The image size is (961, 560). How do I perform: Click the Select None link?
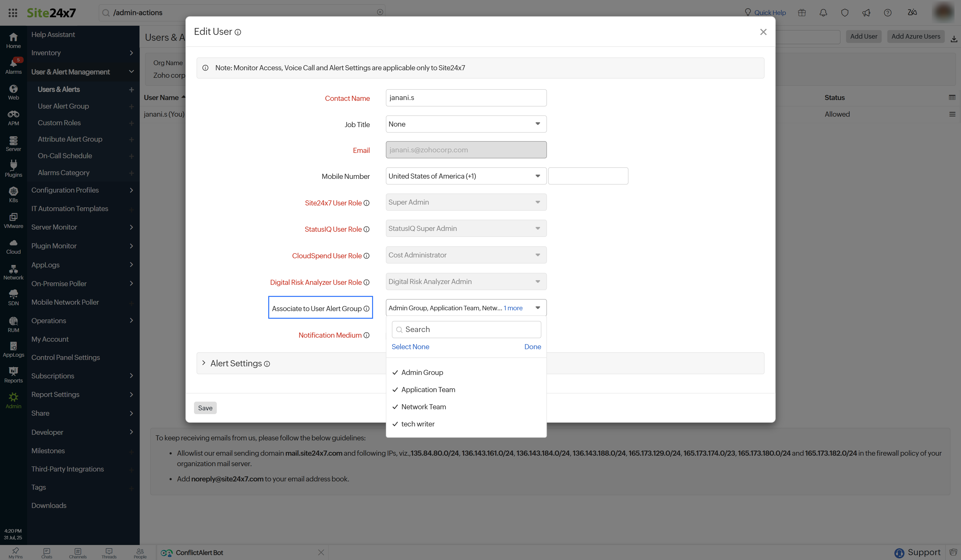coord(410,346)
